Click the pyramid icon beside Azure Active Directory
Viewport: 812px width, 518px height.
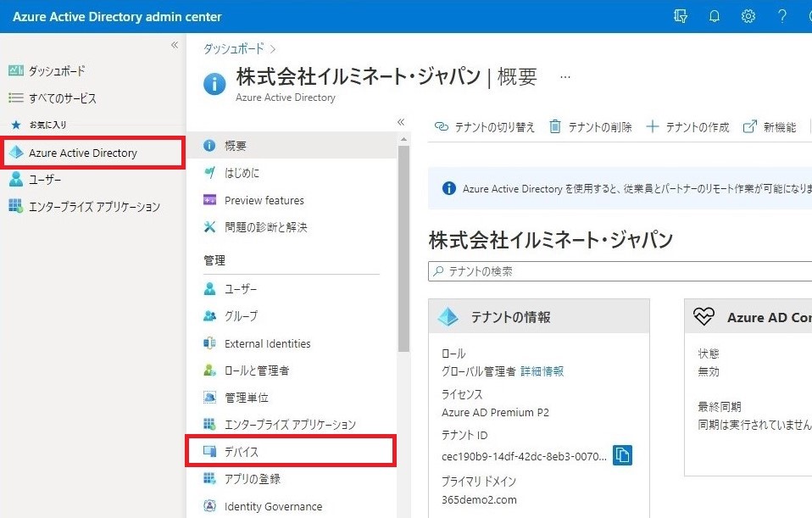click(16, 153)
